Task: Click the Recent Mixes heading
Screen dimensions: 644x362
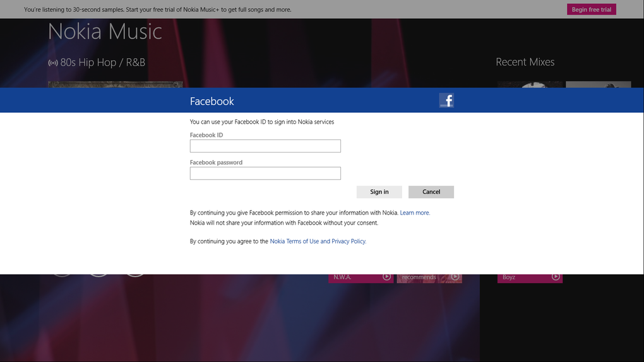Action: click(x=525, y=62)
